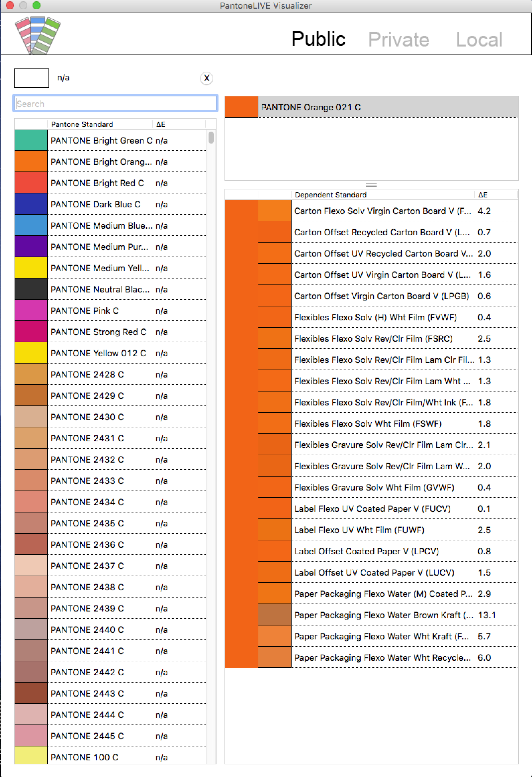Viewport: 532px width, 777px height.
Task: Click the Pantone list scrollbar thumb
Action: [211, 138]
